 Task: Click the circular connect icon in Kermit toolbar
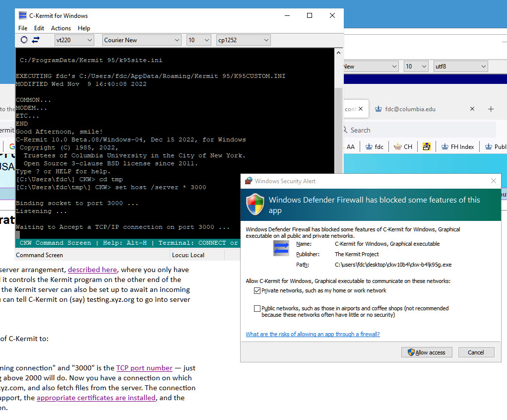click(x=24, y=40)
